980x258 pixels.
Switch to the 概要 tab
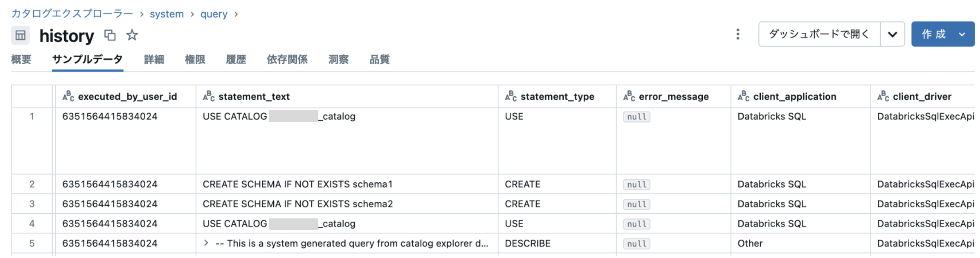pos(21,60)
